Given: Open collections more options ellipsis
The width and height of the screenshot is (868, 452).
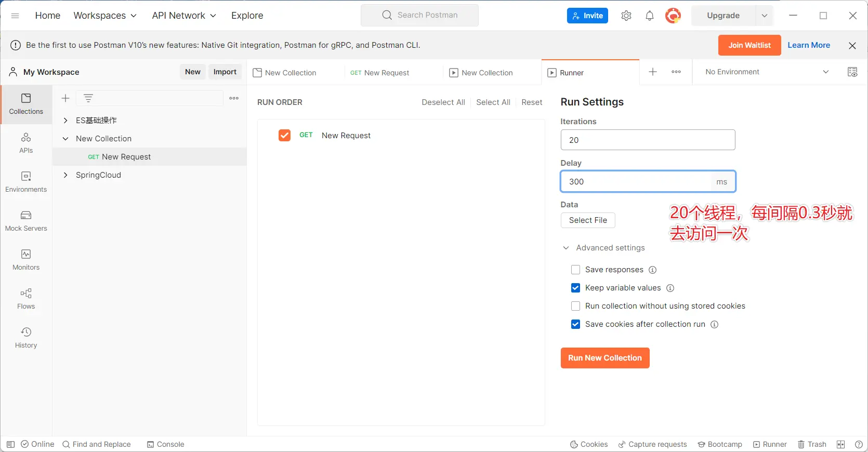Looking at the screenshot, I should click(234, 98).
